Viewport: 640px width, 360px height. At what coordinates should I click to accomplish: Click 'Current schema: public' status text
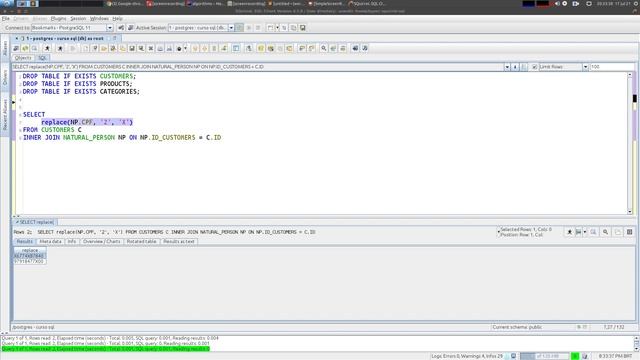[517, 327]
